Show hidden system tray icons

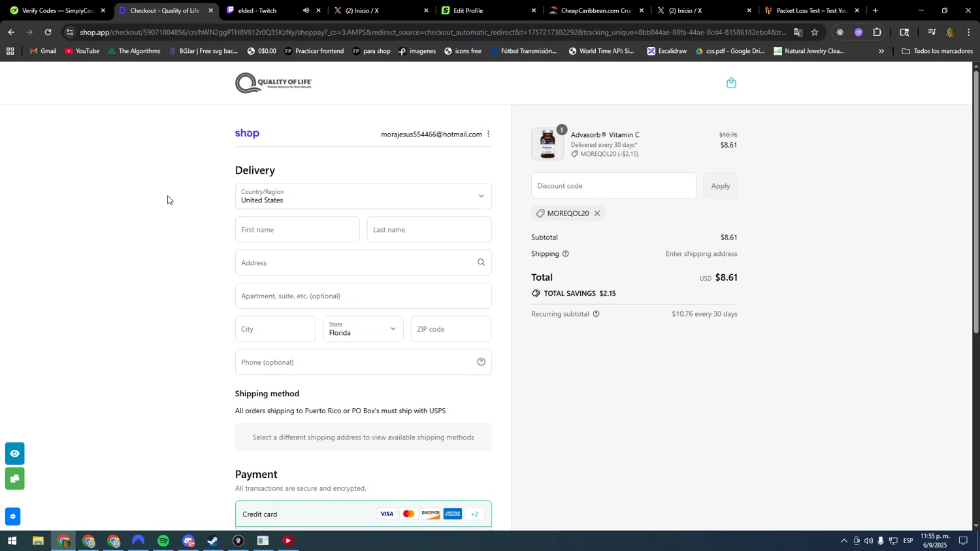click(843, 541)
